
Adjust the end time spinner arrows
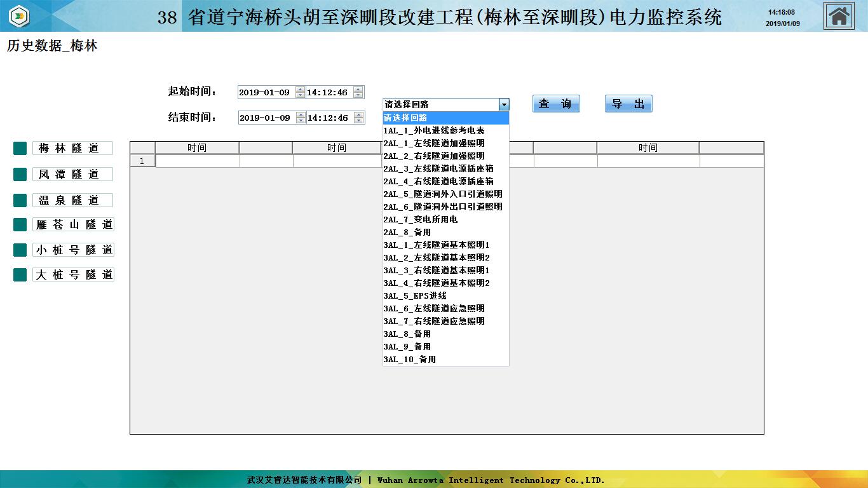click(358, 118)
